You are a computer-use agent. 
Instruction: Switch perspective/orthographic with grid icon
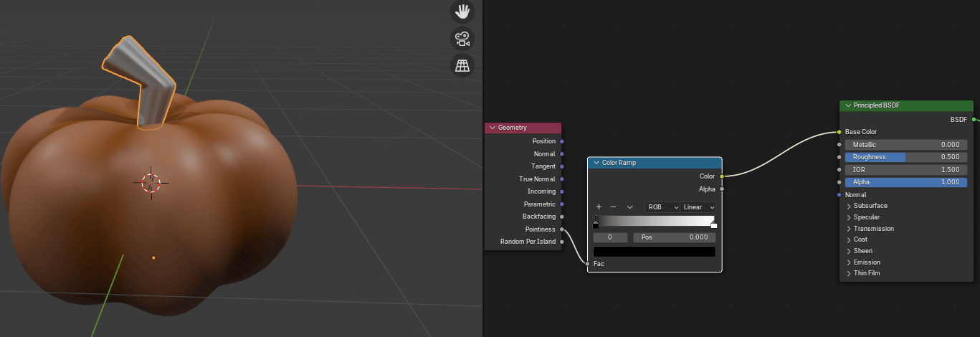(x=462, y=65)
